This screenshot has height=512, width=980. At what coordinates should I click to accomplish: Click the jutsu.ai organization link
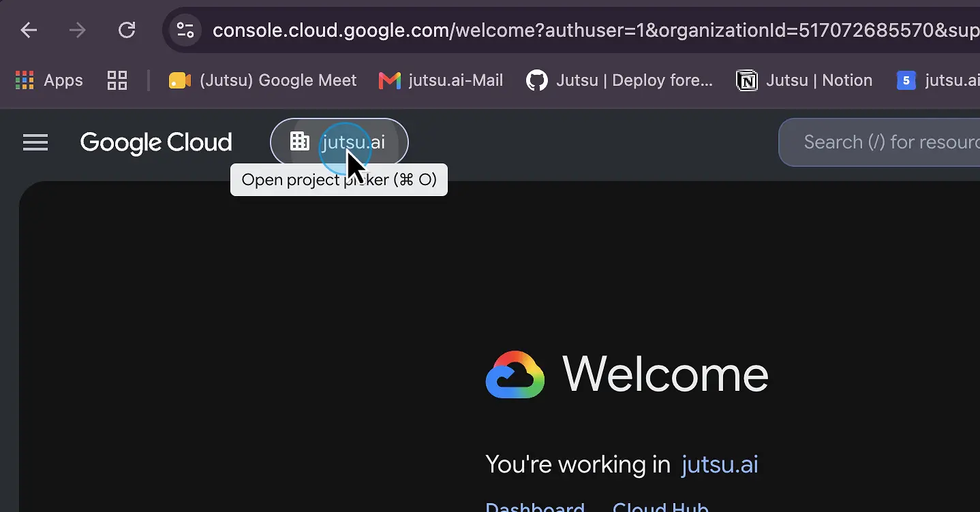(720, 465)
